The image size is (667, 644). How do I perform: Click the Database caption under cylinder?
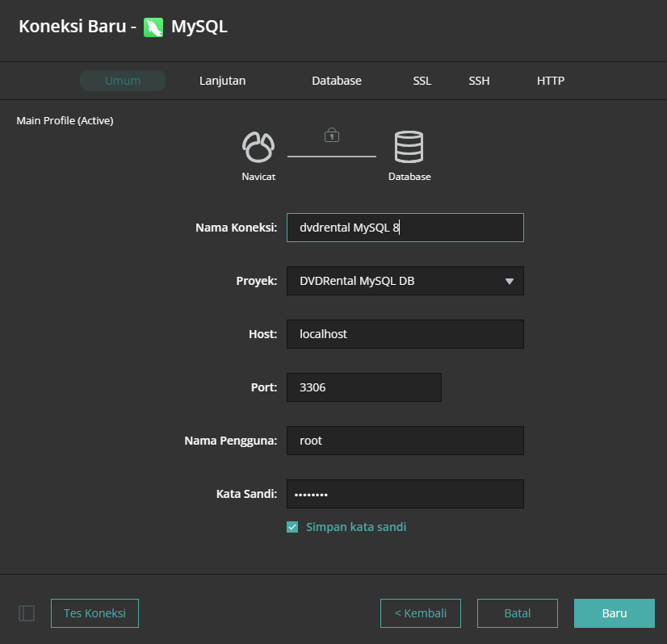click(409, 177)
